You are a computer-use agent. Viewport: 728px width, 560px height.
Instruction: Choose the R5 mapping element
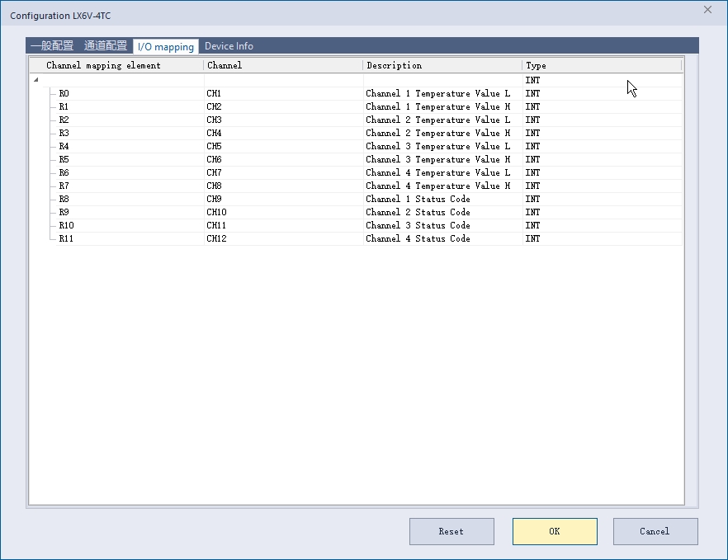pyautogui.click(x=64, y=160)
